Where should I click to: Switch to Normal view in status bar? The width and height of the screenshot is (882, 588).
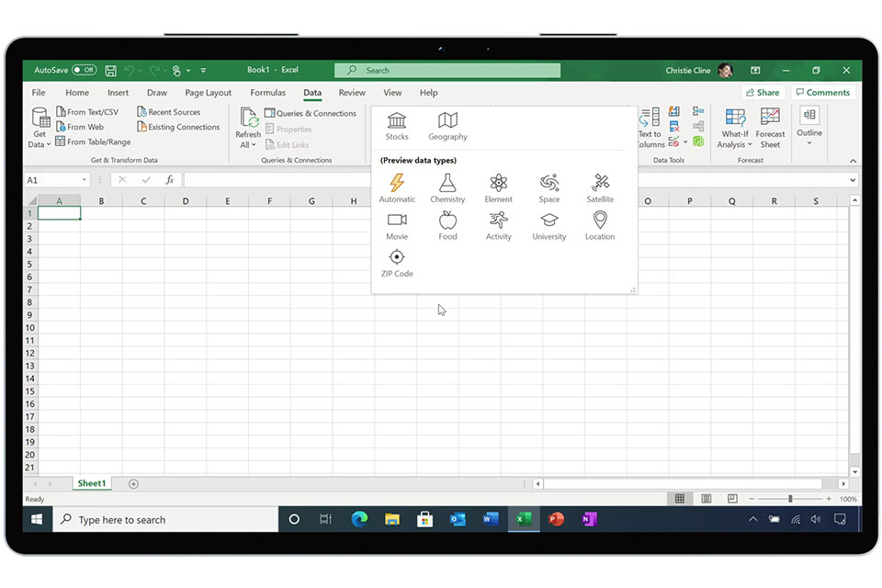tap(680, 499)
